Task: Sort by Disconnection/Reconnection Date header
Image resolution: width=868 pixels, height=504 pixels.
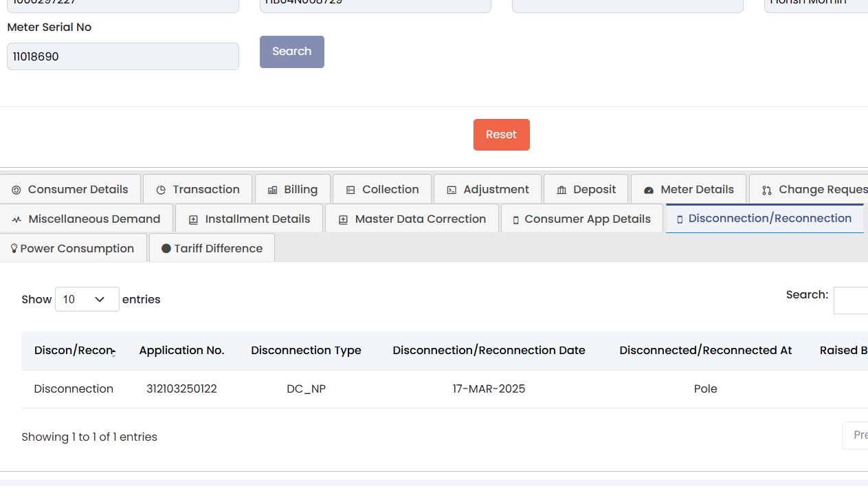Action: pos(489,351)
